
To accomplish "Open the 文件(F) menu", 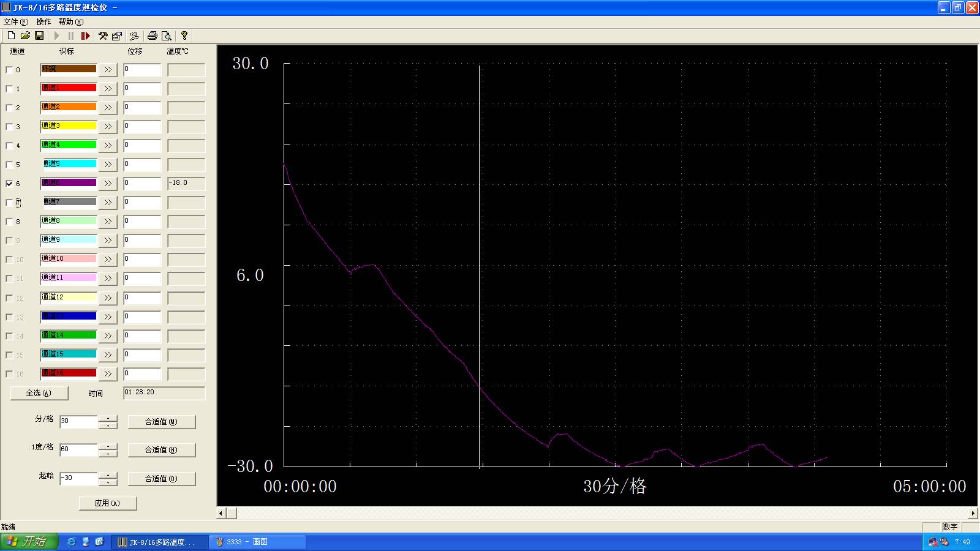I will (x=15, y=22).
